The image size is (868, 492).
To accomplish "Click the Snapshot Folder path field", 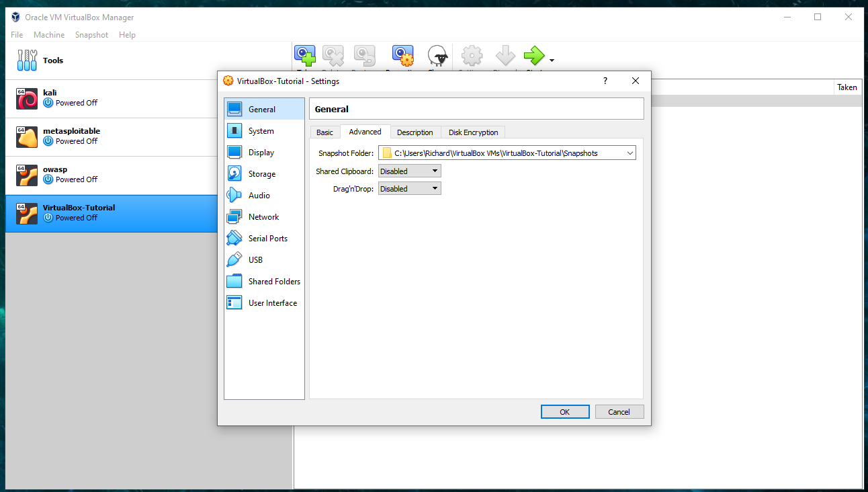I will click(x=507, y=153).
